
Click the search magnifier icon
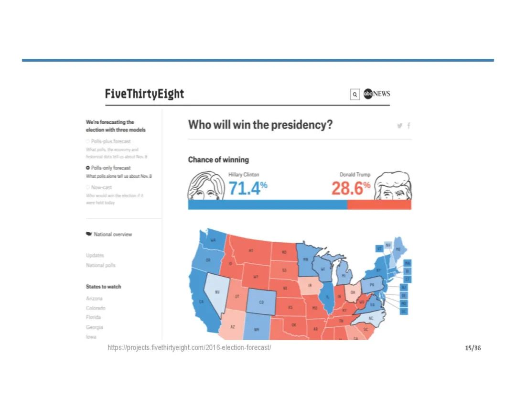click(x=355, y=94)
